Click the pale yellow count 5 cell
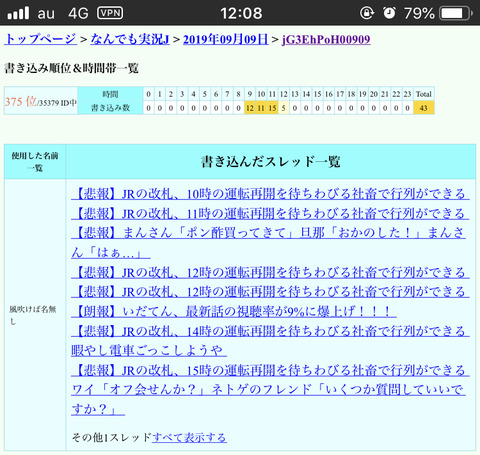Viewport: 480px width, 455px height. (284, 108)
